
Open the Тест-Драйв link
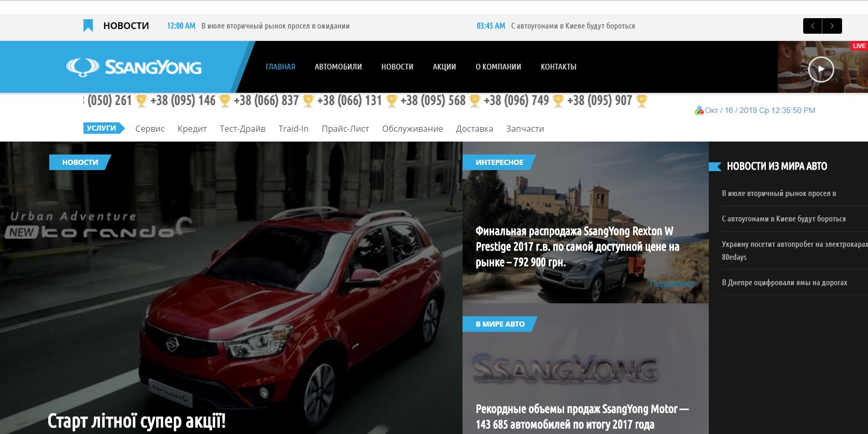point(242,129)
